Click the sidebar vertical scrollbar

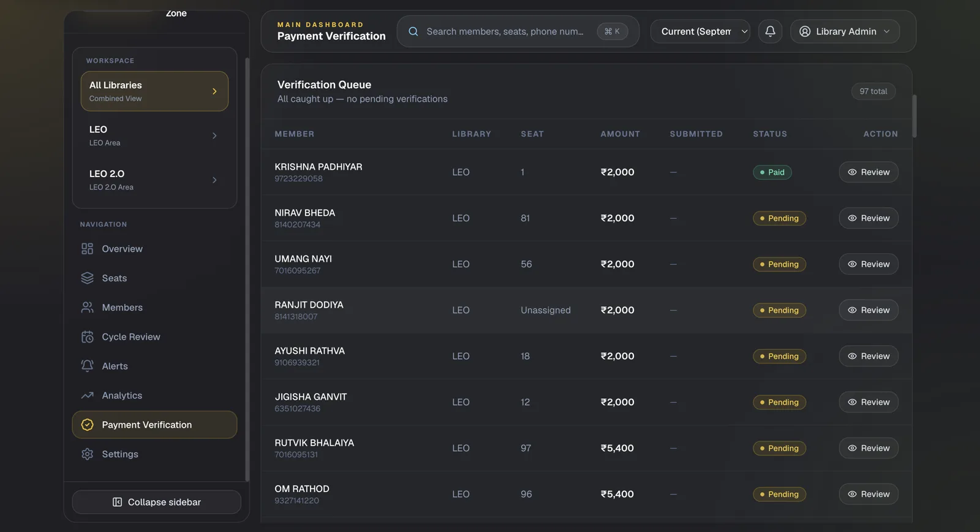[x=247, y=270]
